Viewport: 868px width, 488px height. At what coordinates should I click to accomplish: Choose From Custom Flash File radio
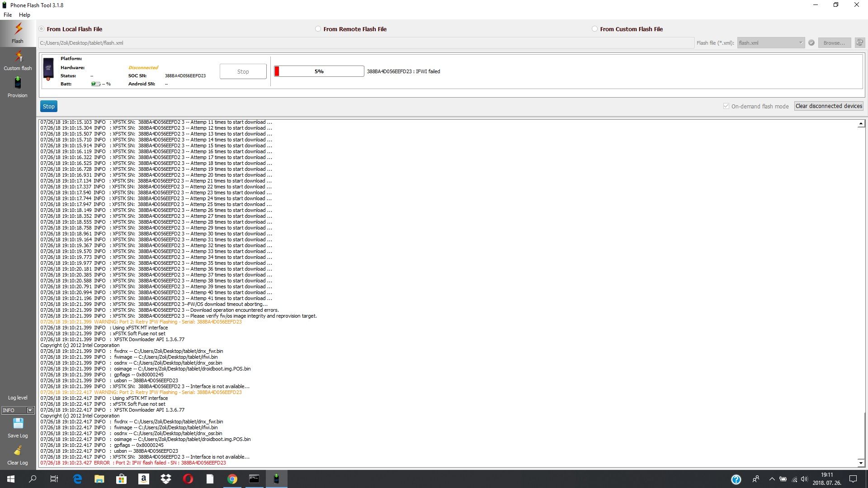(x=595, y=29)
